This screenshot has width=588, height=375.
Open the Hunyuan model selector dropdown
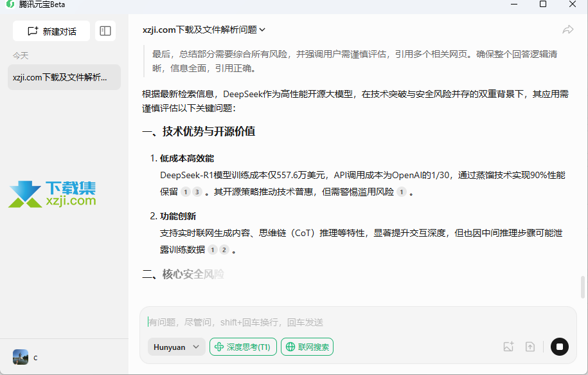[x=176, y=347]
